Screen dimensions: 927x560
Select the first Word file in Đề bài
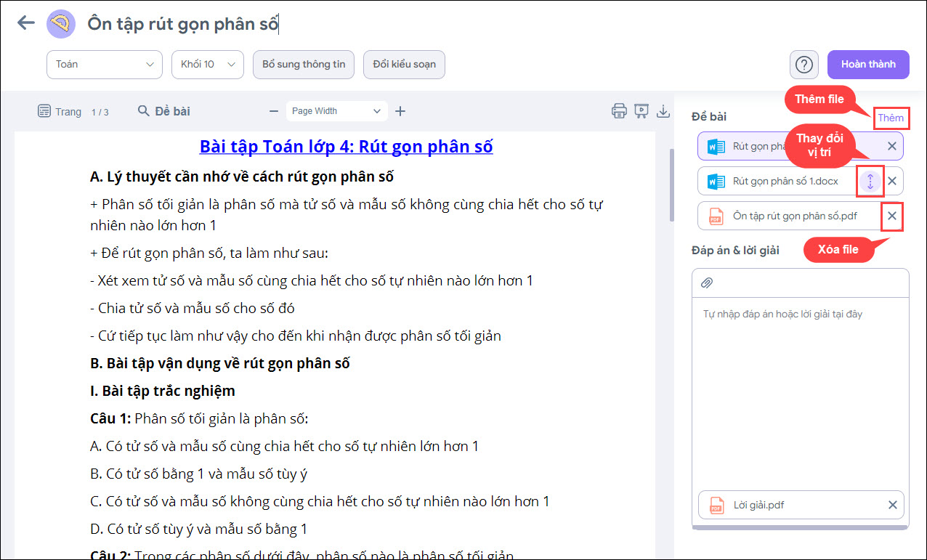(x=801, y=146)
